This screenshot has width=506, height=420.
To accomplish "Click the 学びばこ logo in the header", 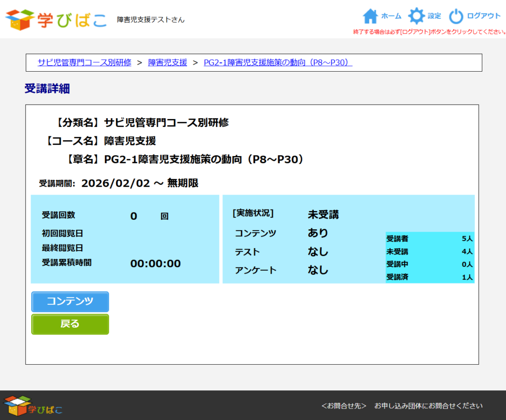I will [x=55, y=19].
